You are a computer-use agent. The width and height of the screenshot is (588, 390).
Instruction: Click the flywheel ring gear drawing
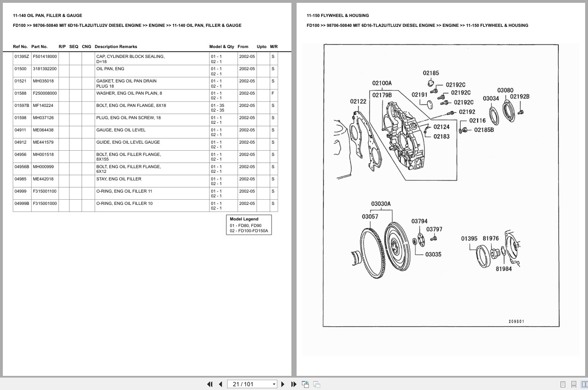click(372, 254)
